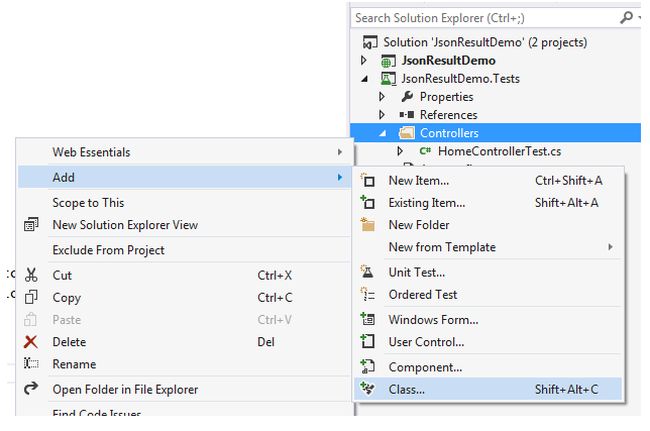The image size is (650, 431).
Task: Click the Cut scissors icon
Action: coord(31,275)
